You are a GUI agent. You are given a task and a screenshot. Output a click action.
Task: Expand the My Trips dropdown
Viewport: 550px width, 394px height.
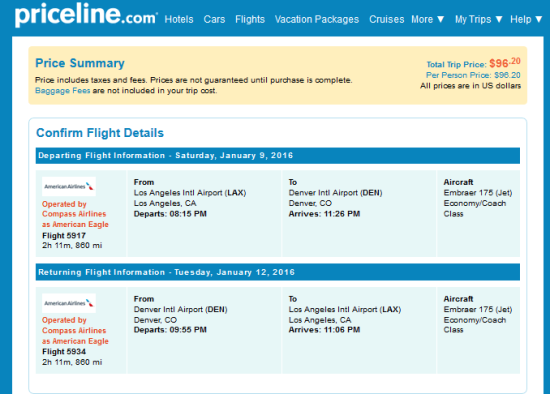[x=478, y=19]
